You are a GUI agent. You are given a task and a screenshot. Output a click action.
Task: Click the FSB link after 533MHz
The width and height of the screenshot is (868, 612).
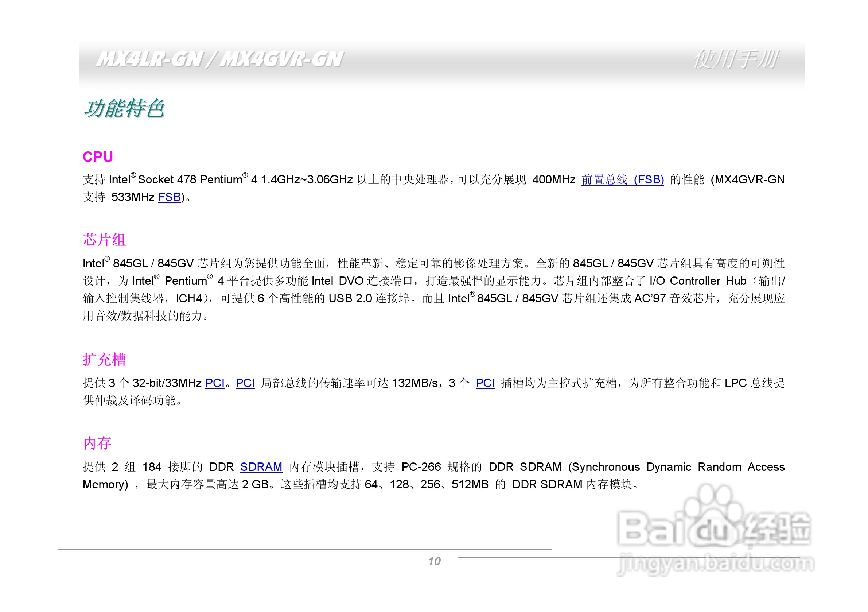170,197
